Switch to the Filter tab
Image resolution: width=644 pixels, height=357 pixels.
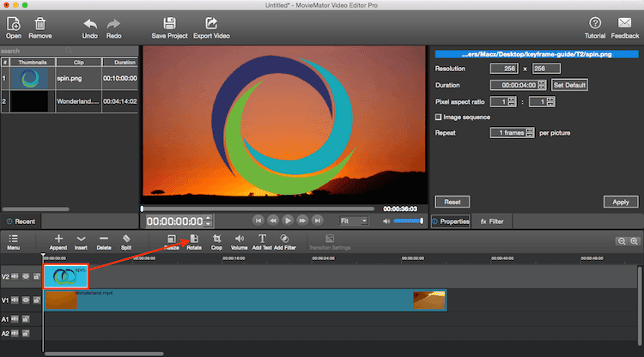492,221
